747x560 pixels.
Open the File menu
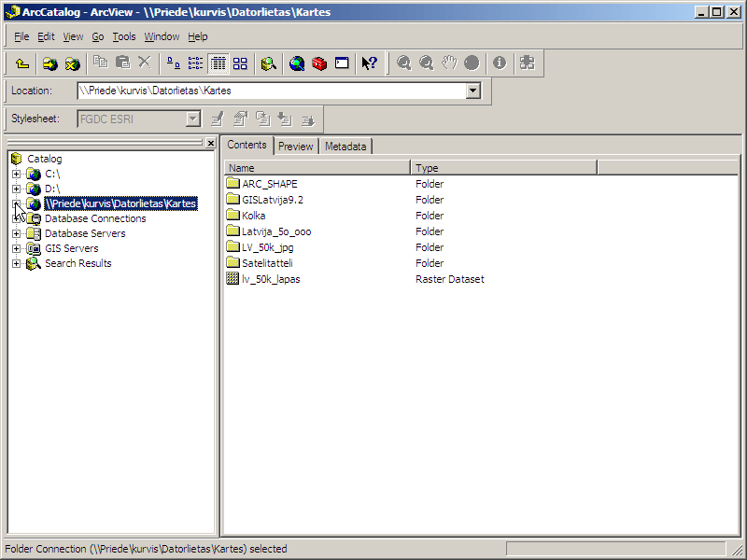pos(21,36)
